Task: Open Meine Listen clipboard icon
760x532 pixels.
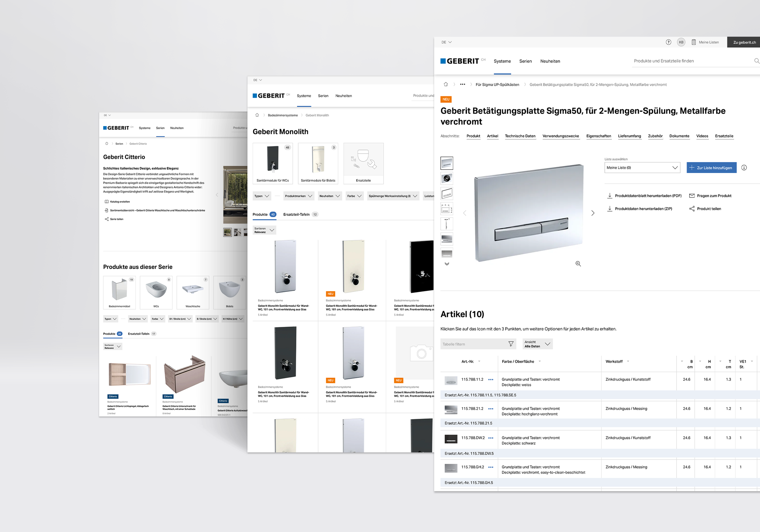Action: point(693,42)
